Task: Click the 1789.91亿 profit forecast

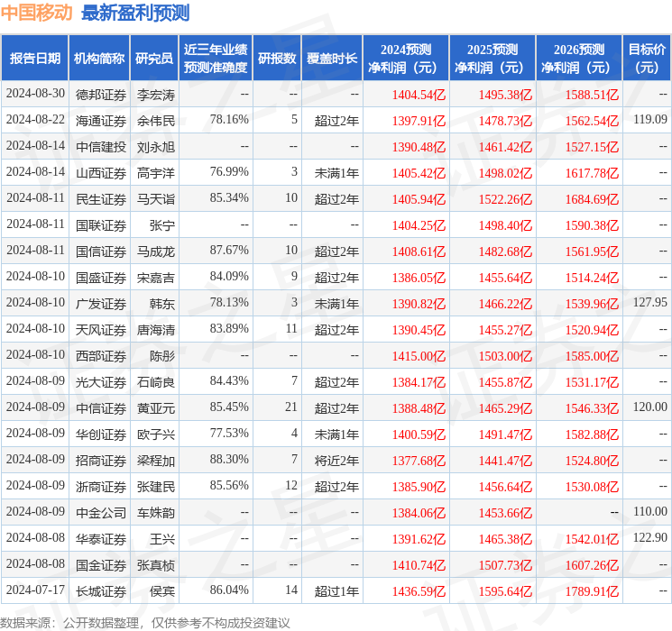Action: [x=592, y=591]
